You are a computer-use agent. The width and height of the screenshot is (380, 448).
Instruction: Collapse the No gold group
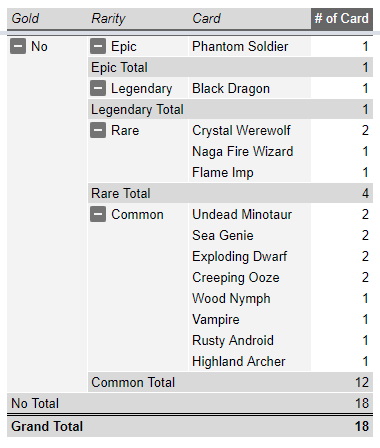pyautogui.click(x=18, y=46)
